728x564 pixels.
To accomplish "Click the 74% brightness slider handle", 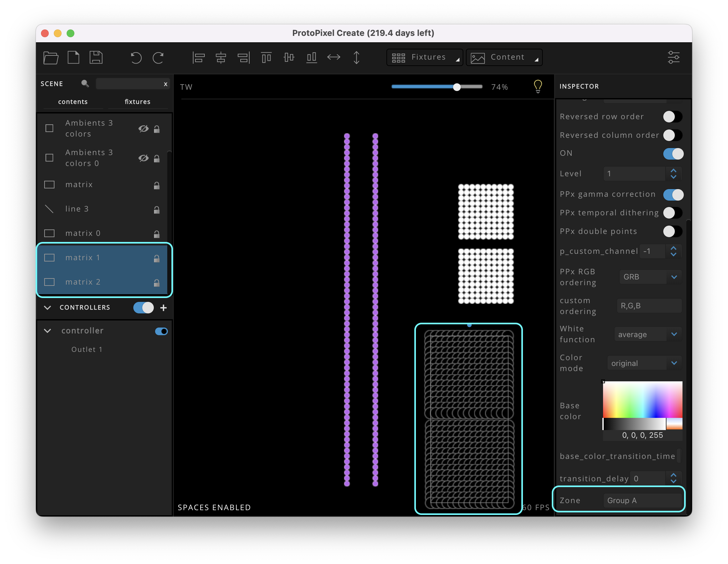I will coord(457,87).
